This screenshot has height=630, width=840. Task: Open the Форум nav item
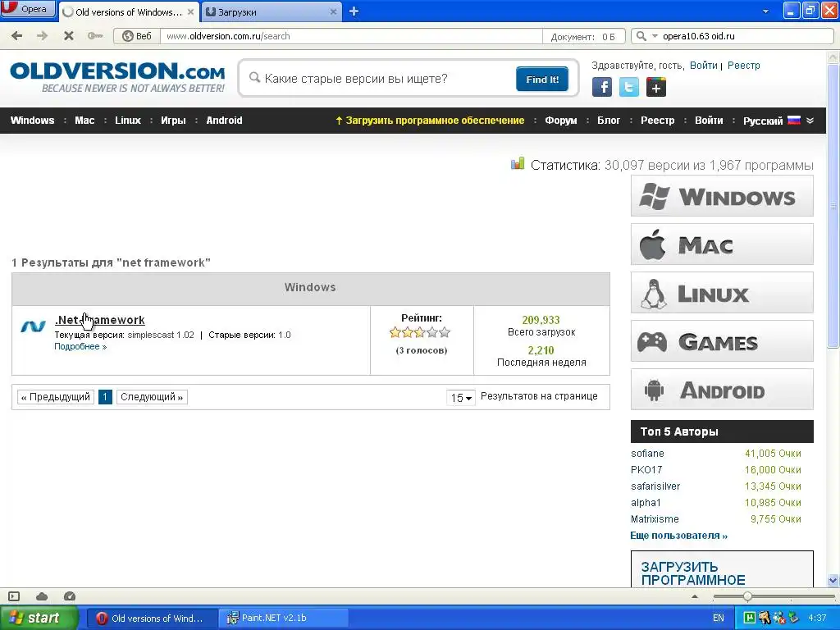pos(561,121)
